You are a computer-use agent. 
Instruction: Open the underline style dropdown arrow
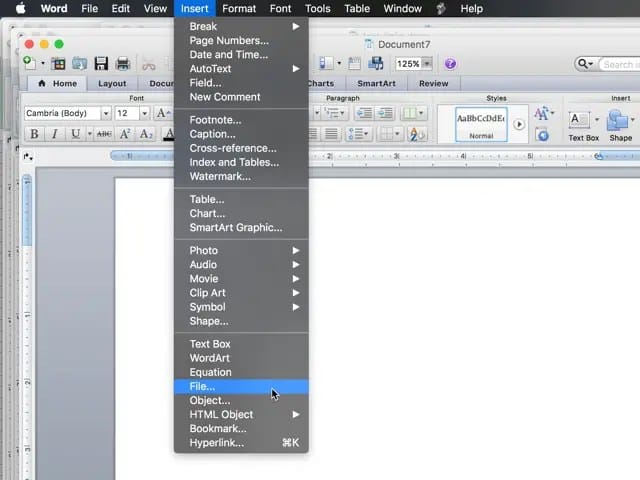pos(89,133)
